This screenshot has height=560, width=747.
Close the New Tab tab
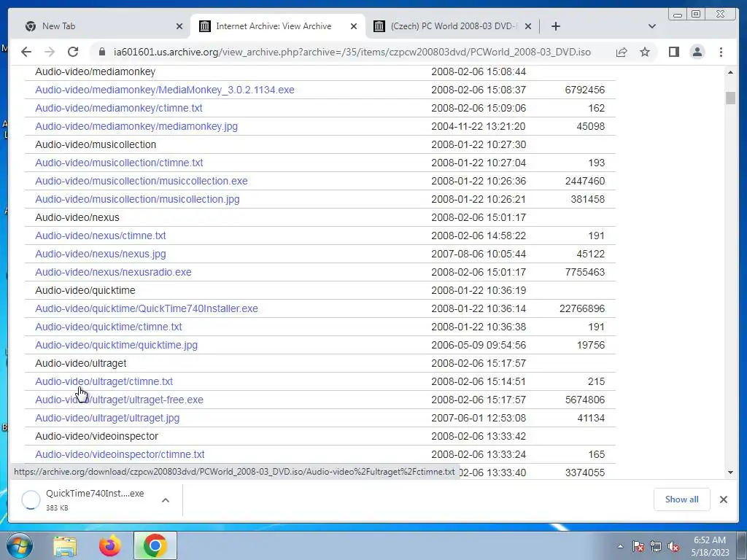pyautogui.click(x=179, y=26)
